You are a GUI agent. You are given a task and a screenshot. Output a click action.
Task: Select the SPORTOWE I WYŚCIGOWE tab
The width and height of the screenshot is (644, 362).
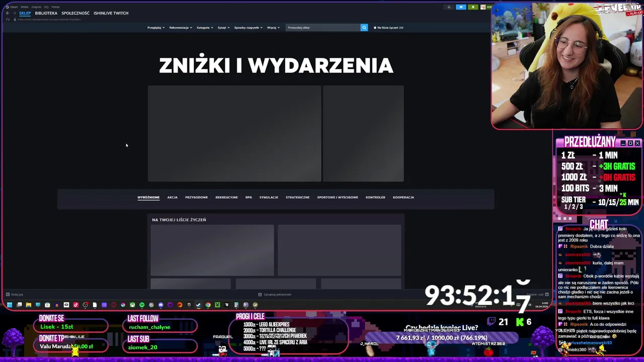coord(338,198)
